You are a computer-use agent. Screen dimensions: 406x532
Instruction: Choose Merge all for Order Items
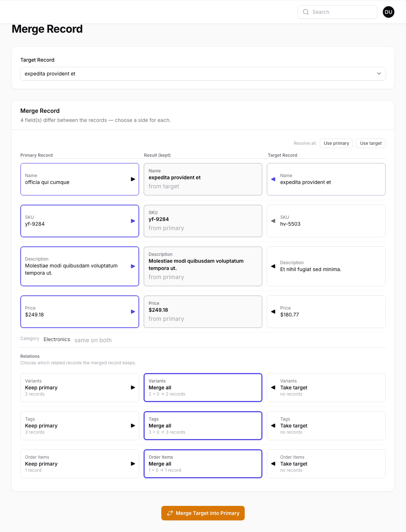coord(203,464)
